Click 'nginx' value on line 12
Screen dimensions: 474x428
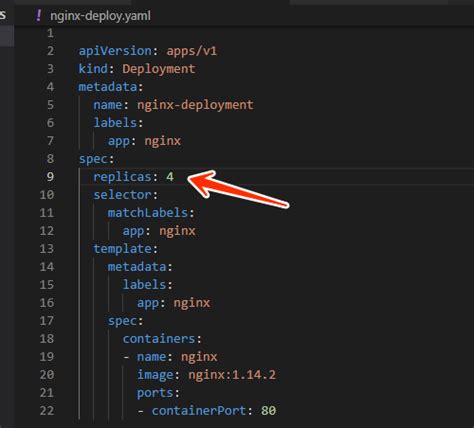tap(177, 231)
